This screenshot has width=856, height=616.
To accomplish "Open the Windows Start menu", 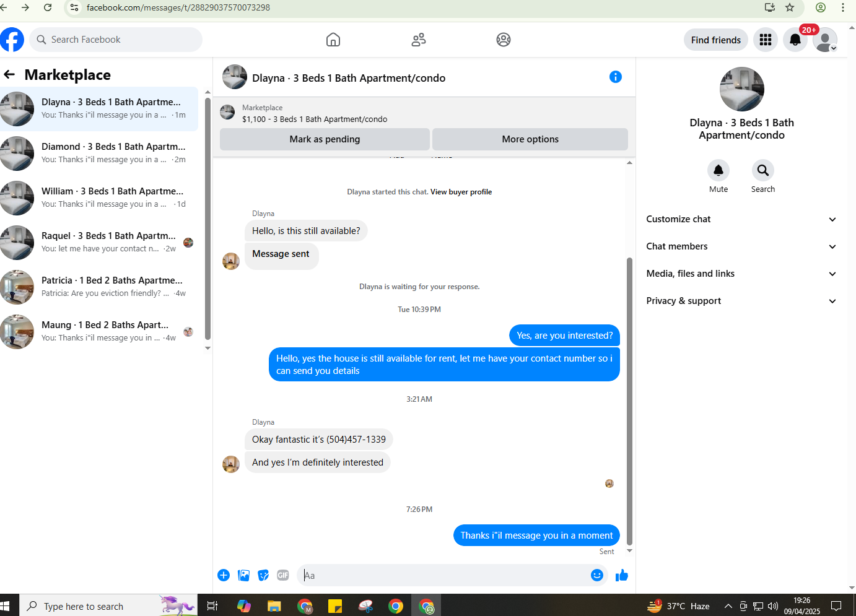I will pos(6,605).
